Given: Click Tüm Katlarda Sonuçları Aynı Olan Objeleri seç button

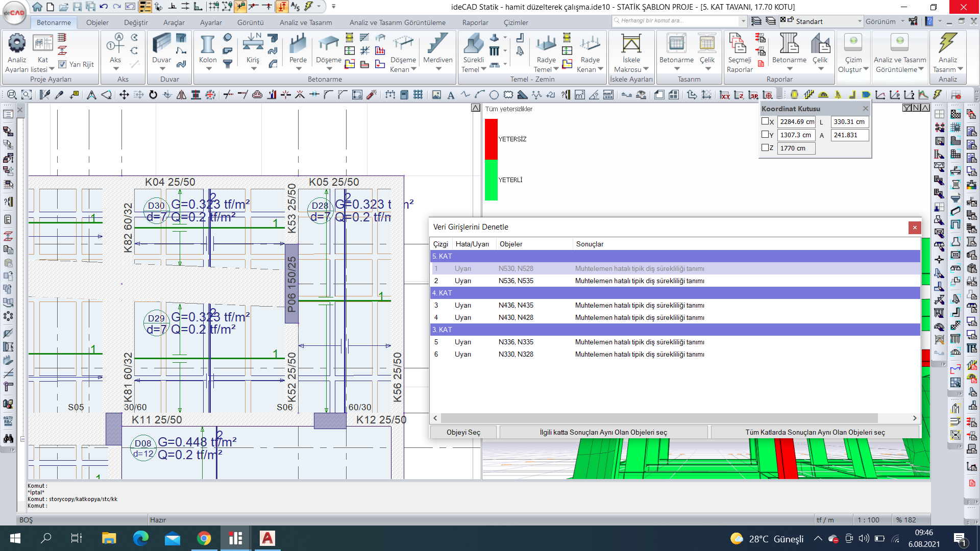Looking at the screenshot, I should click(x=815, y=432).
